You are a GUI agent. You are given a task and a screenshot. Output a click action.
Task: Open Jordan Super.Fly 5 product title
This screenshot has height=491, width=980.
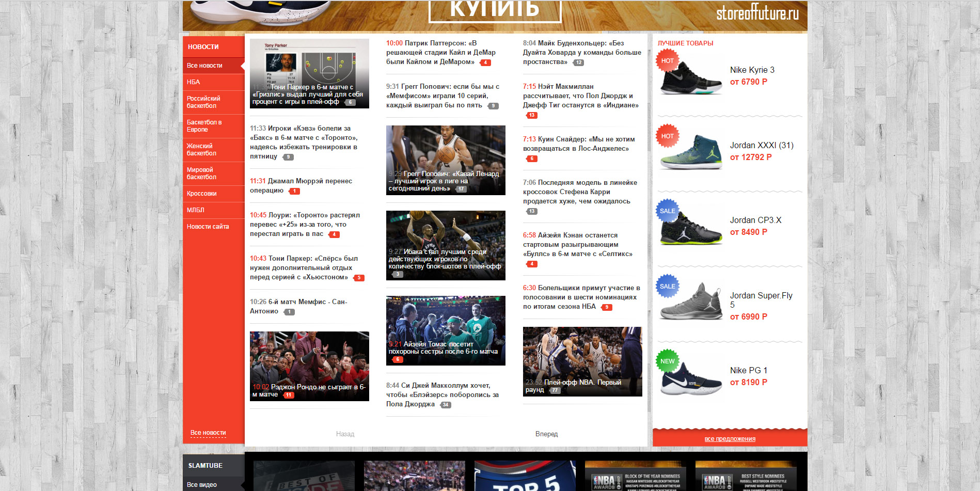761,300
